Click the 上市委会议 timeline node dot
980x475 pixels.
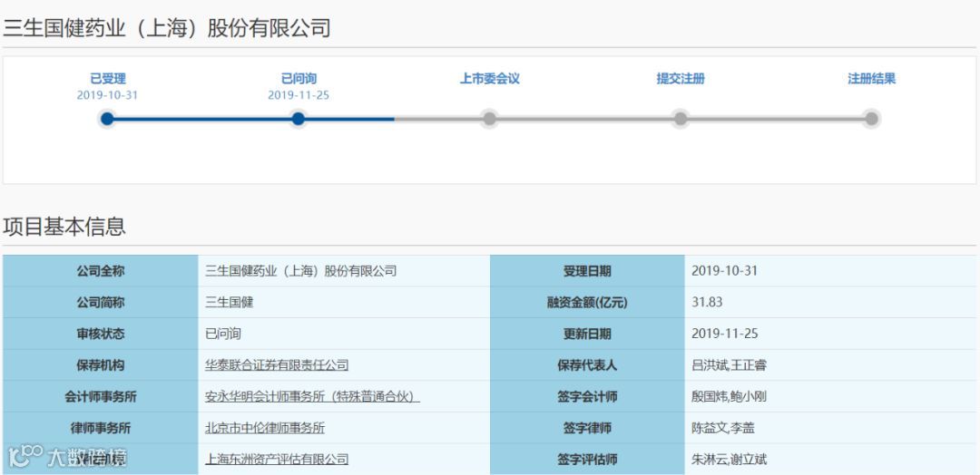[489, 119]
